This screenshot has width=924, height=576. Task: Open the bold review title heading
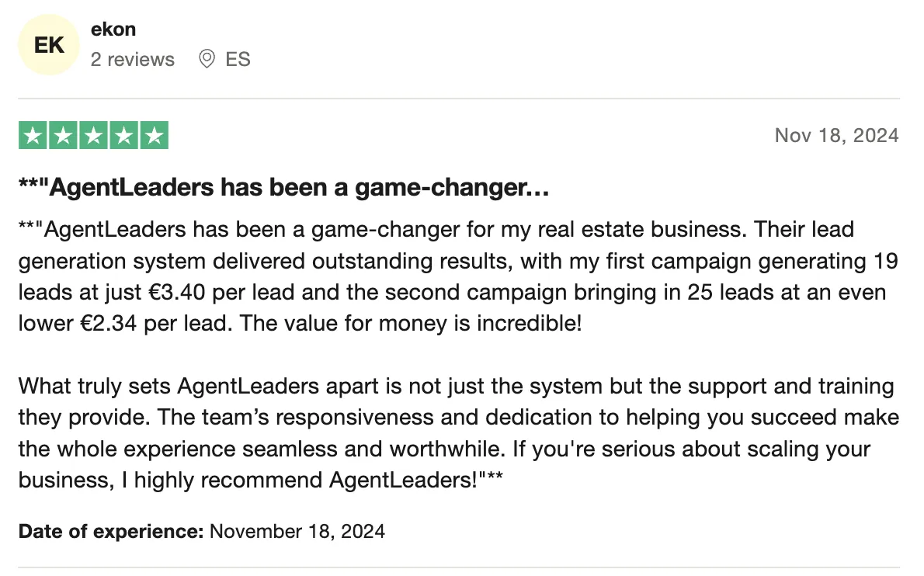coord(283,187)
